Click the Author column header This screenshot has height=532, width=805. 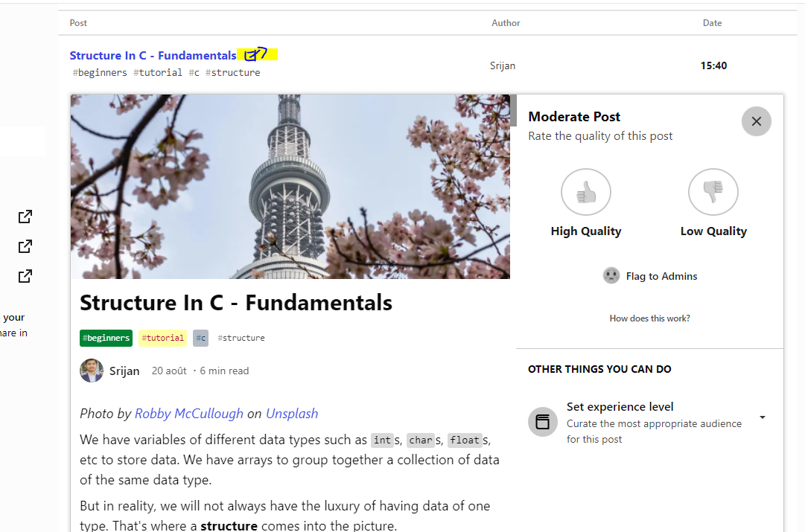click(x=506, y=23)
